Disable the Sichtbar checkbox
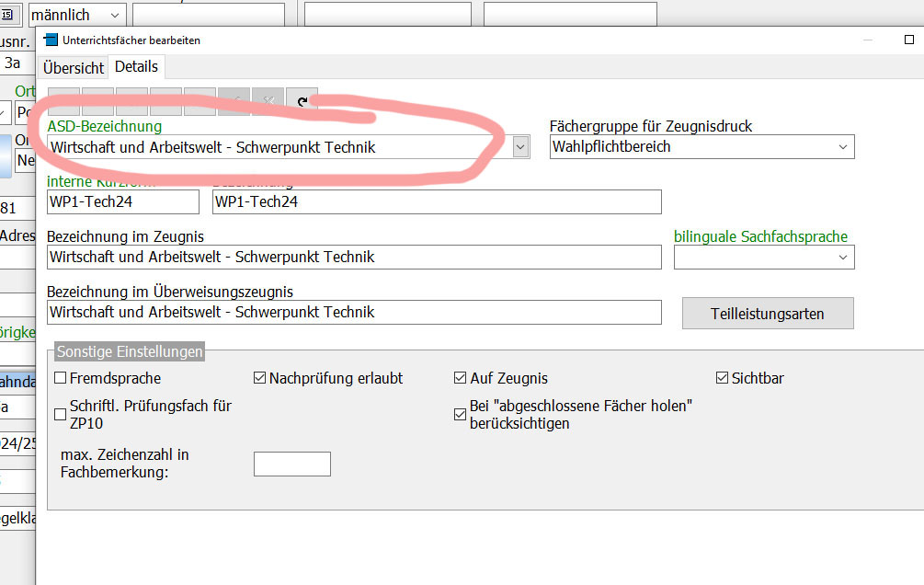 pos(723,378)
